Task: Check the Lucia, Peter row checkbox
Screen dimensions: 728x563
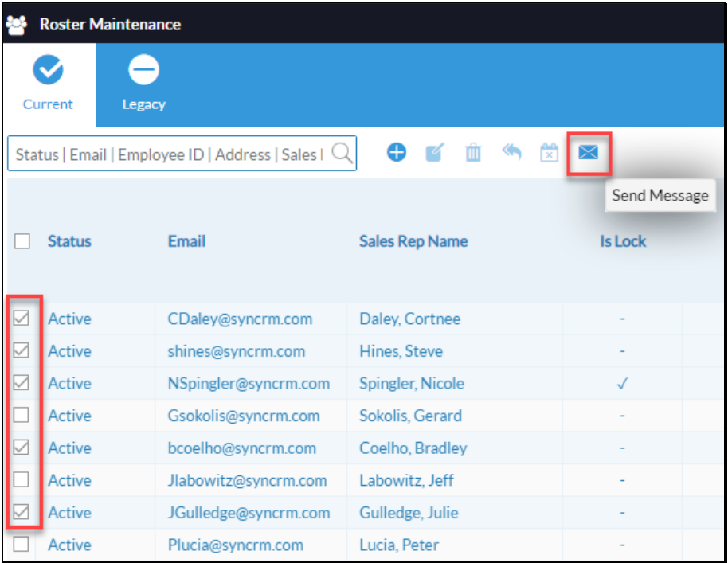Action: click(22, 544)
